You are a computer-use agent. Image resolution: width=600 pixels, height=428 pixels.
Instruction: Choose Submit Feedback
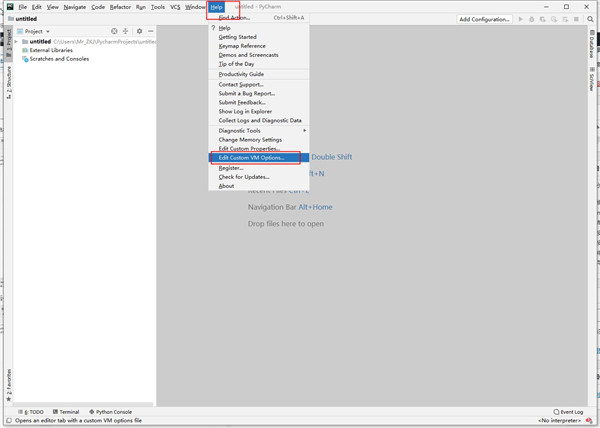point(259,102)
